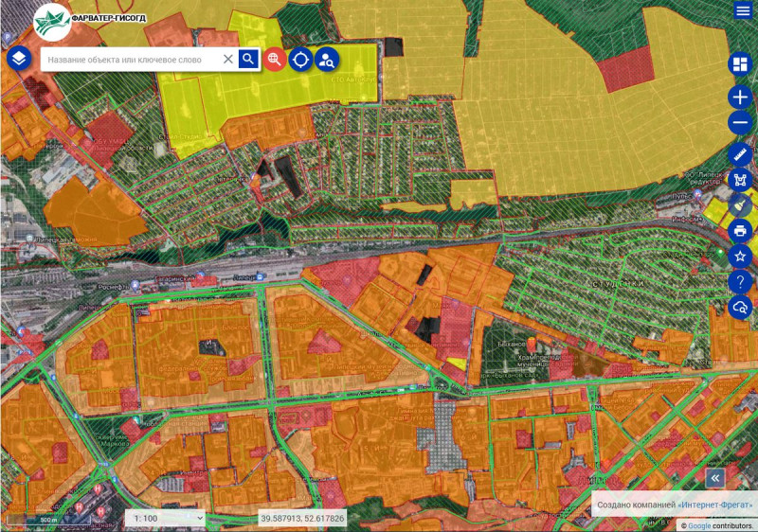
Task: Follow the «Интернет-Фрегат» company link
Action: pyautogui.click(x=716, y=505)
